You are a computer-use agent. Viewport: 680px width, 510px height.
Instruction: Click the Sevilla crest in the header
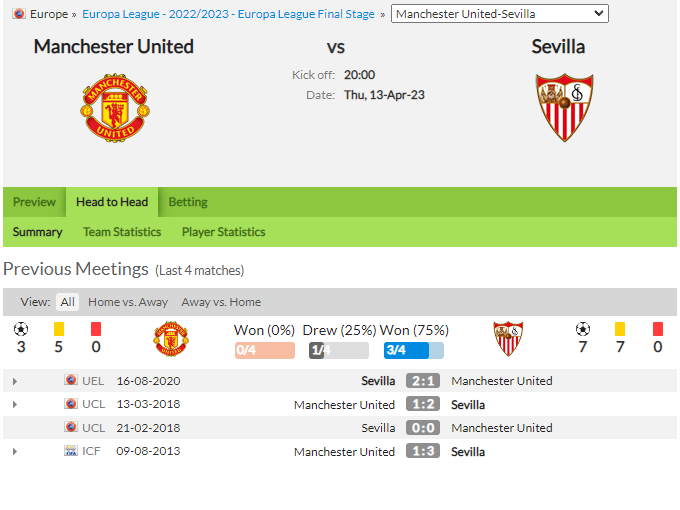tap(564, 108)
